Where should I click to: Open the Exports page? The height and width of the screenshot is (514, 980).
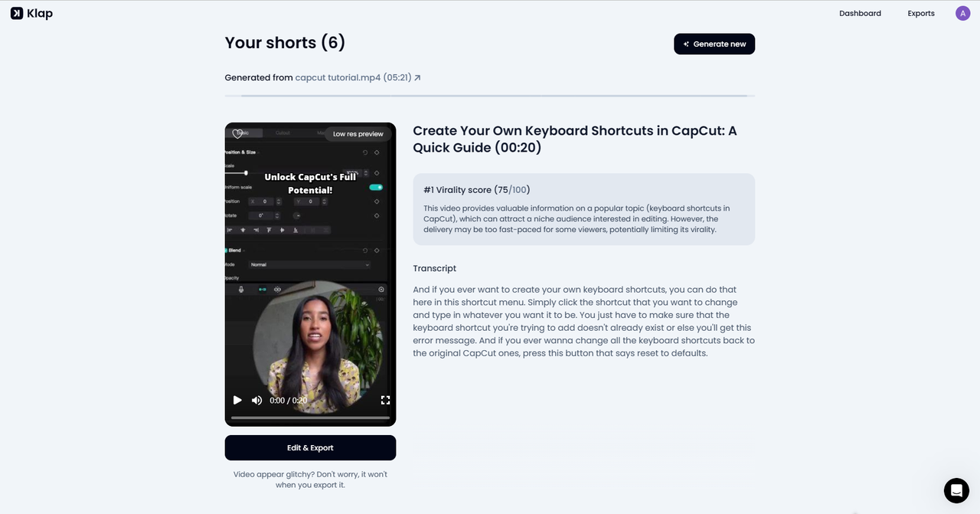point(921,13)
